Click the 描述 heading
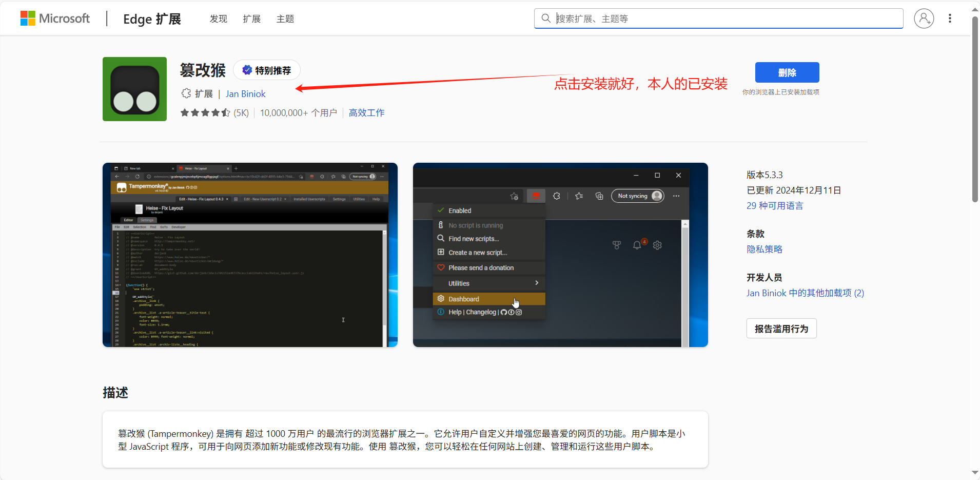The image size is (980, 480). coord(115,393)
